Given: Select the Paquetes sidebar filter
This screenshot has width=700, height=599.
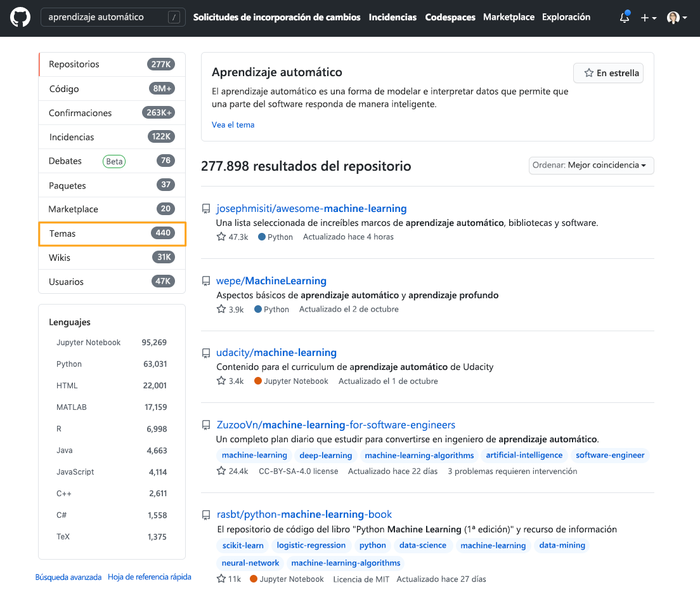Looking at the screenshot, I should (x=112, y=185).
